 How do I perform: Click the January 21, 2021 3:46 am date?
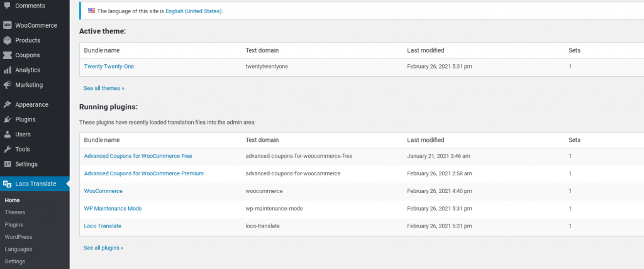[x=438, y=156]
